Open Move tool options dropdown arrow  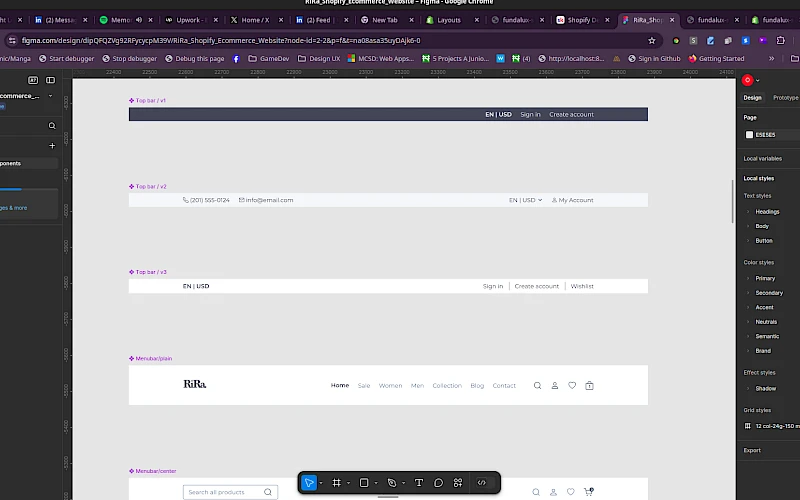pyautogui.click(x=321, y=483)
